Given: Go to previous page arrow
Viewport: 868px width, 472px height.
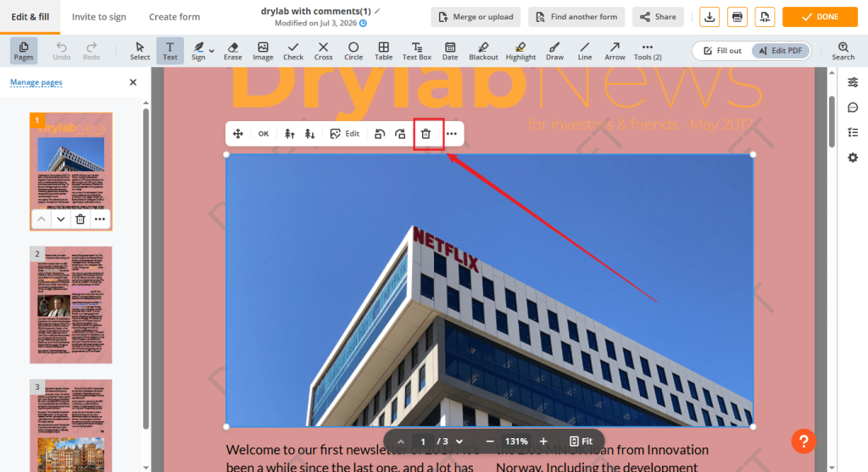Looking at the screenshot, I should 401,441.
